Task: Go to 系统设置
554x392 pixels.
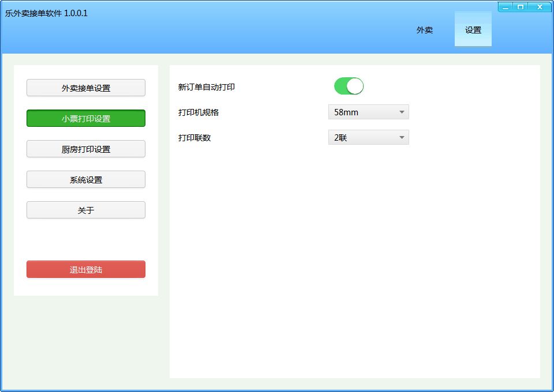Action: pyautogui.click(x=86, y=180)
